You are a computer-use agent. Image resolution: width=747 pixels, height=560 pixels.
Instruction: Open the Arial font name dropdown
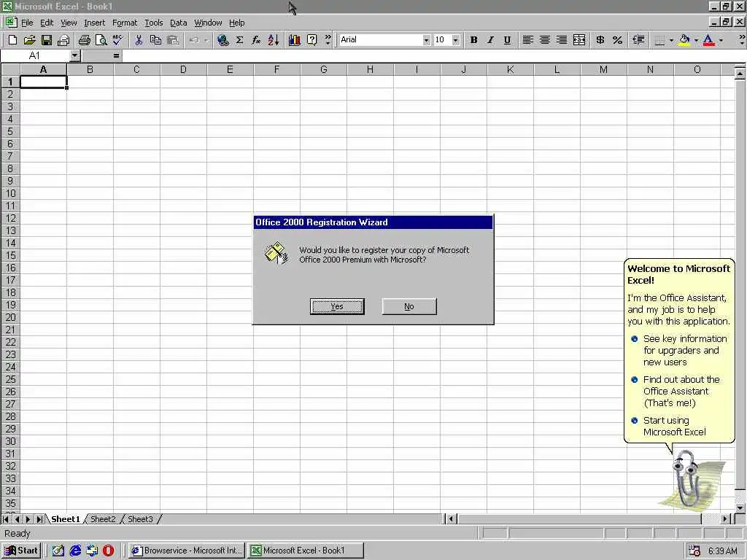[x=426, y=40]
